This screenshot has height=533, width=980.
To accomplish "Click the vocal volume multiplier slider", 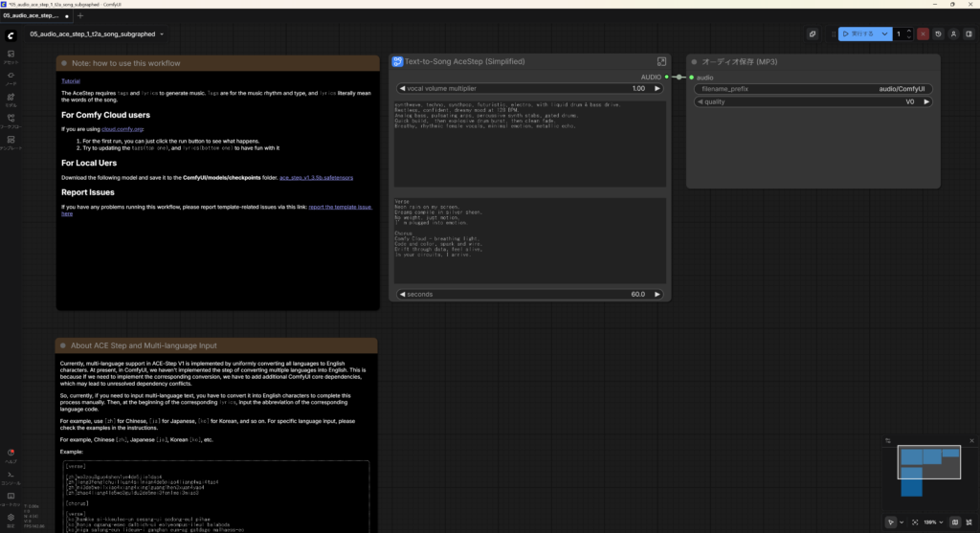I will (529, 88).
